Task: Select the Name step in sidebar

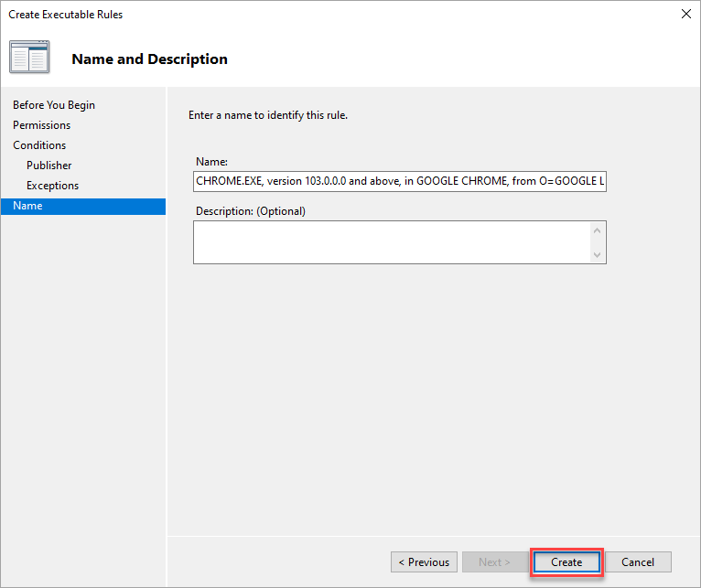Action: point(83,206)
